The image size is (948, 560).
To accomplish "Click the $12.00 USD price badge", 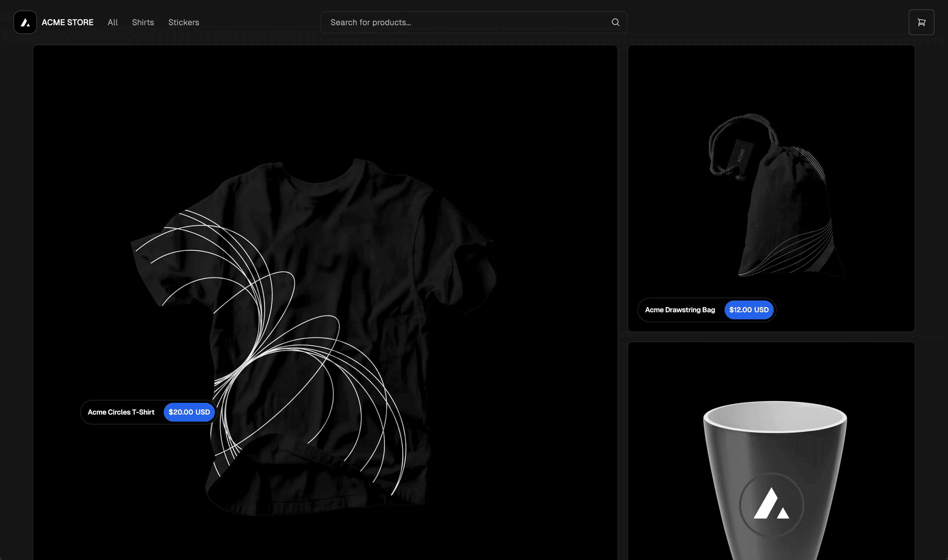I will tap(748, 310).
